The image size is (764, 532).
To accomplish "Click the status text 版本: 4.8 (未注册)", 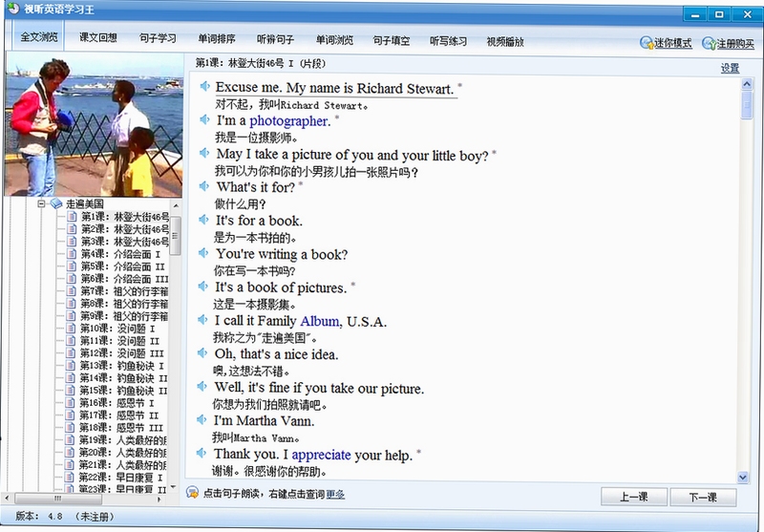I will tap(64, 516).
